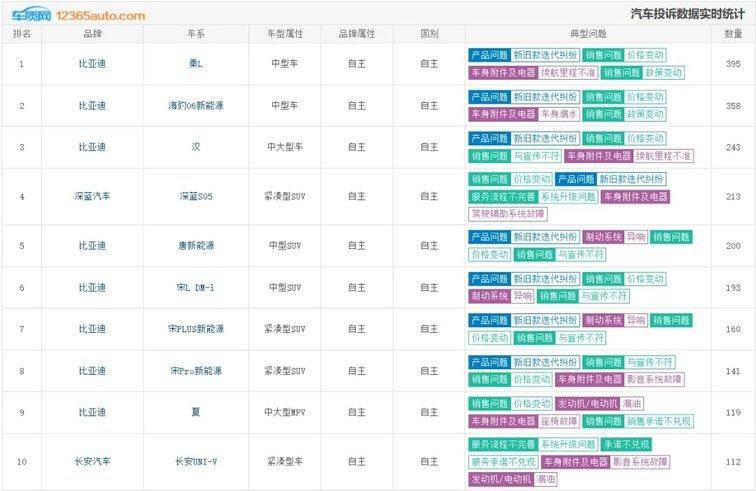
Task: Click the 品牌 column header
Action: point(93,34)
